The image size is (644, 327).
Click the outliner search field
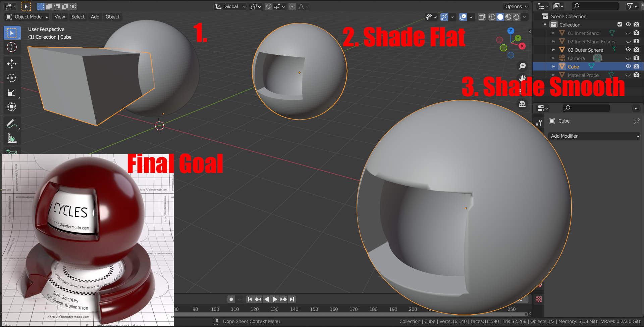[595, 6]
